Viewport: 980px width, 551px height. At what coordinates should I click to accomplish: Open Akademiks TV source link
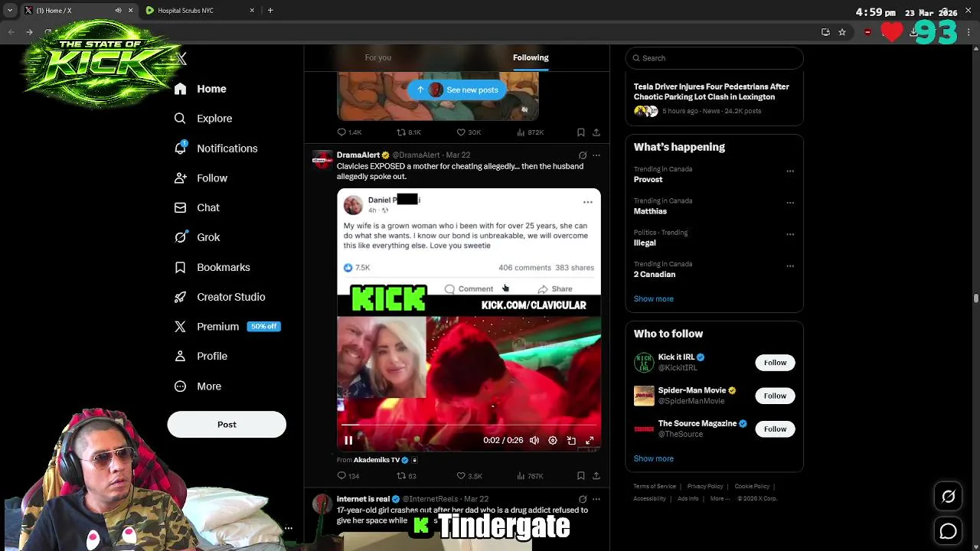click(x=377, y=460)
